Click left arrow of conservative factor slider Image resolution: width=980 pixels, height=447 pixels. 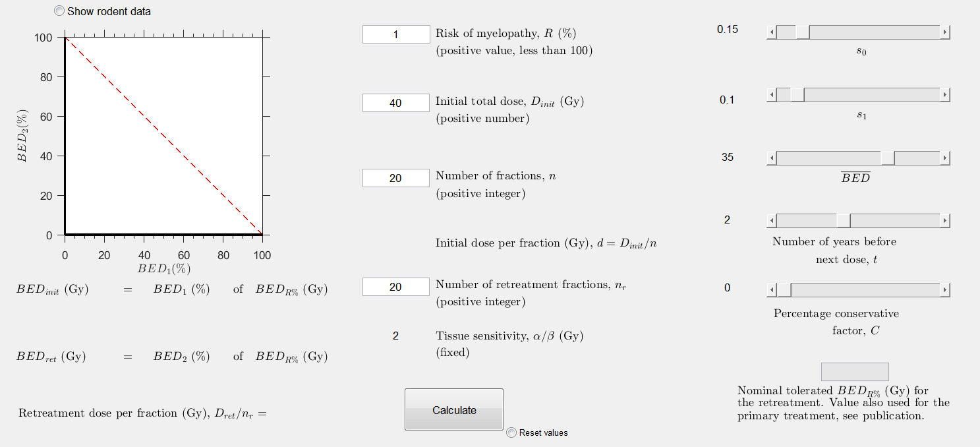pyautogui.click(x=772, y=290)
